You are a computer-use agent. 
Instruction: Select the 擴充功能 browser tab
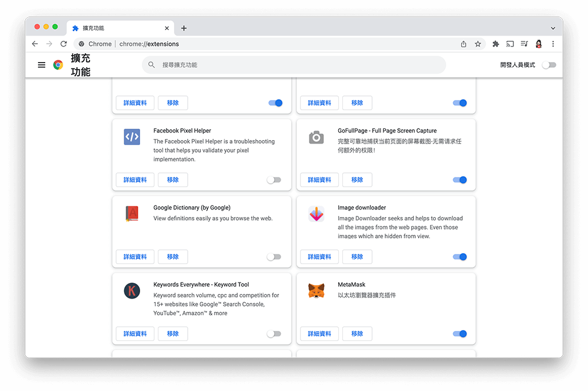pyautogui.click(x=120, y=28)
